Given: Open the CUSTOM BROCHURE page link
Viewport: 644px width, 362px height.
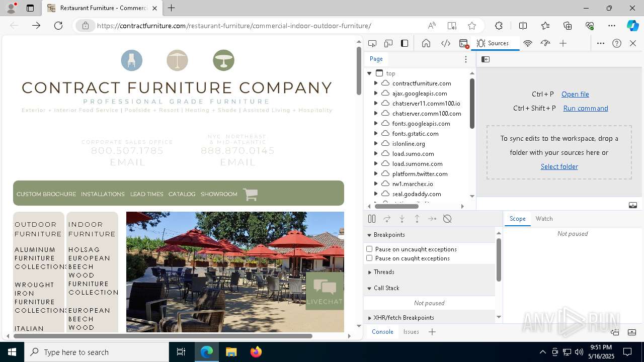Looking at the screenshot, I should 46,194.
